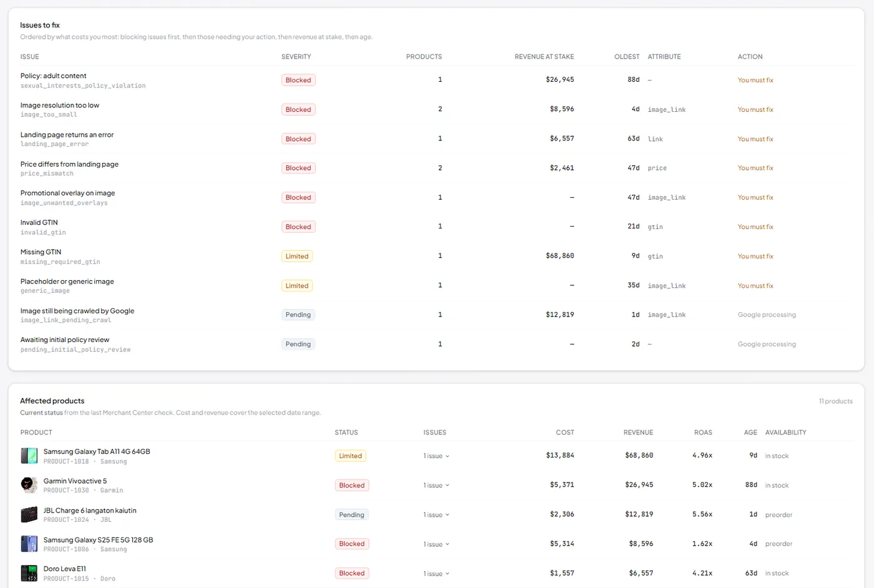874x588 pixels.
Task: Click price attribute in Price differs row
Action: [657, 168]
